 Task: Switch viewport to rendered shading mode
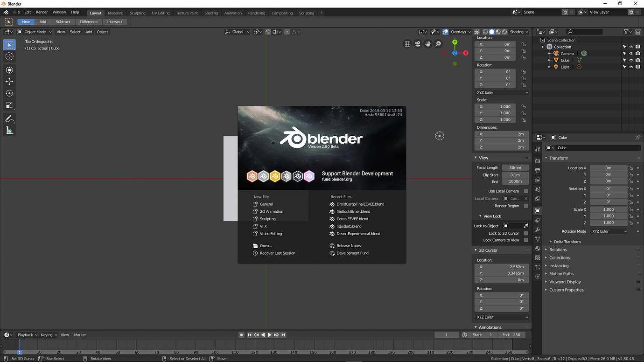point(504,32)
